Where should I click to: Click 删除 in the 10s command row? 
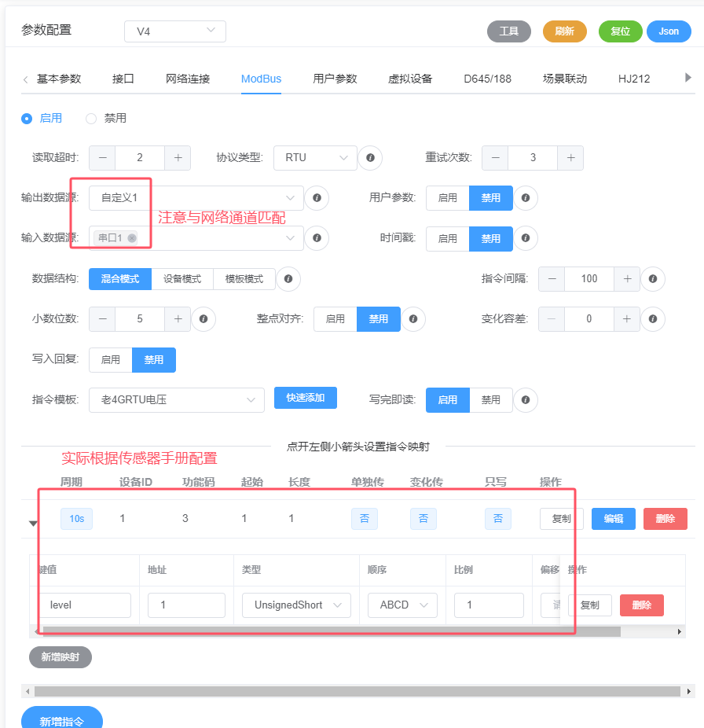point(665,519)
